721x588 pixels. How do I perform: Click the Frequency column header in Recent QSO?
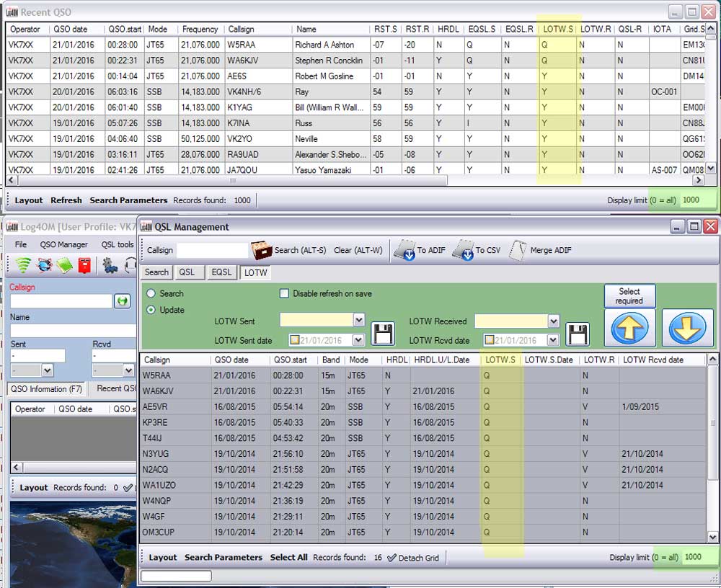[200, 29]
